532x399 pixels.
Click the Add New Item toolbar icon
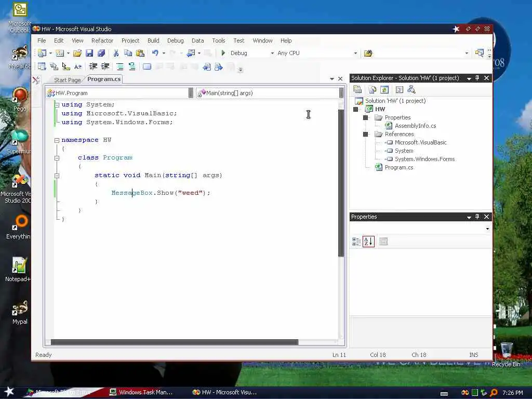point(60,53)
